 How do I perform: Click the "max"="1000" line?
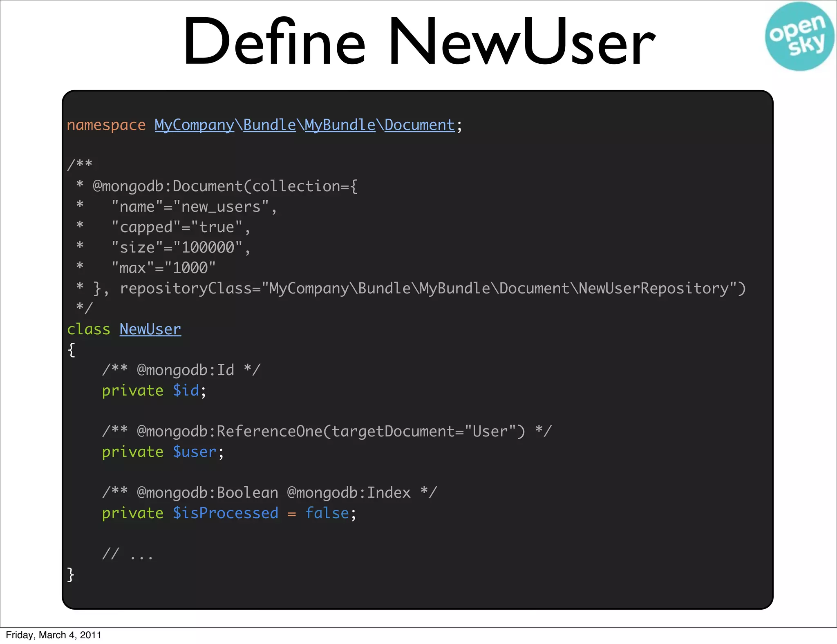coord(146,268)
